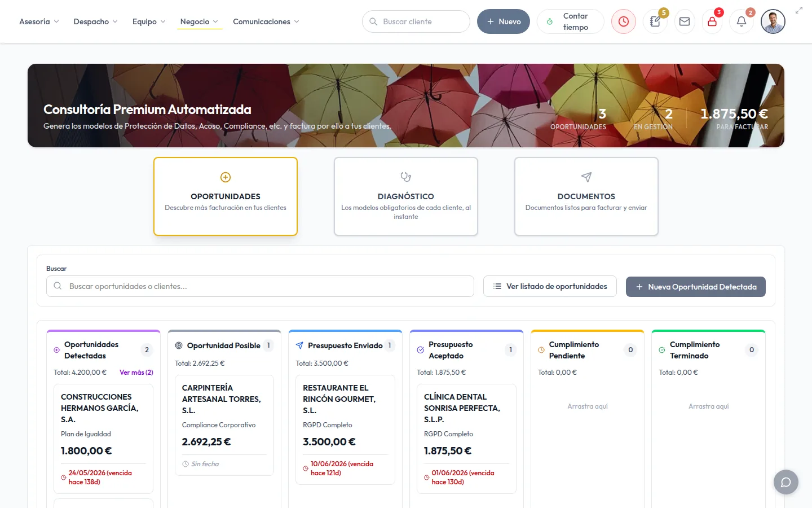The width and height of the screenshot is (812, 508).
Task: Click the Presupuesto Enviado paper-plane icon
Action: tap(299, 345)
